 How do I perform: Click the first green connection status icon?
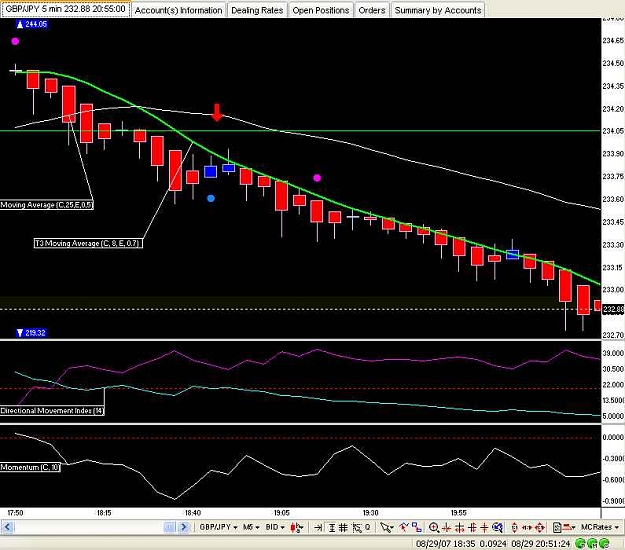[x=580, y=543]
